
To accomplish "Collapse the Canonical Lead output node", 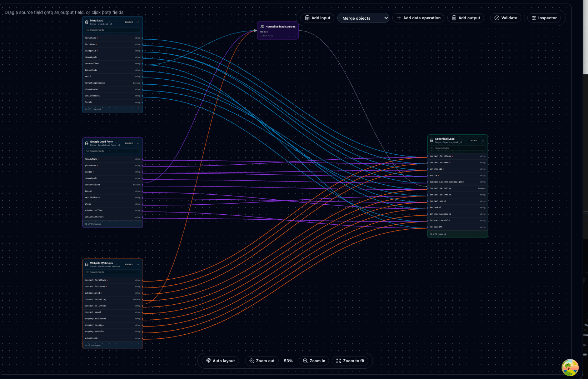I will coord(483,140).
